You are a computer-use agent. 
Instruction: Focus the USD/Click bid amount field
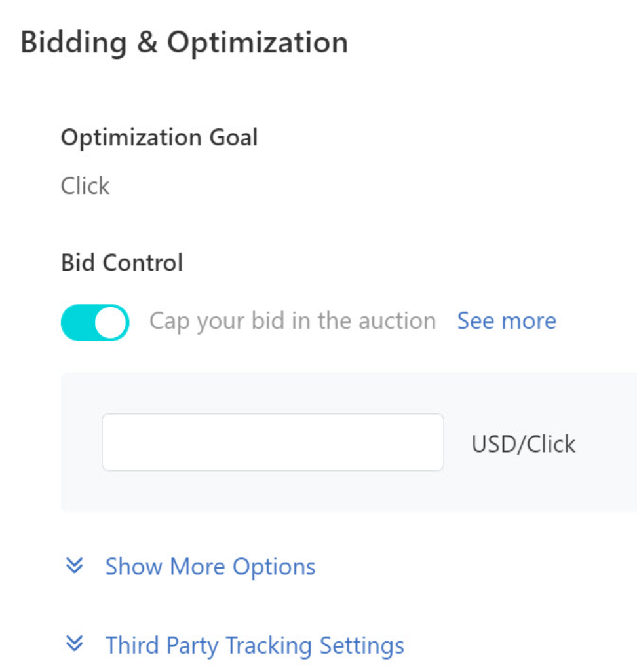point(273,442)
